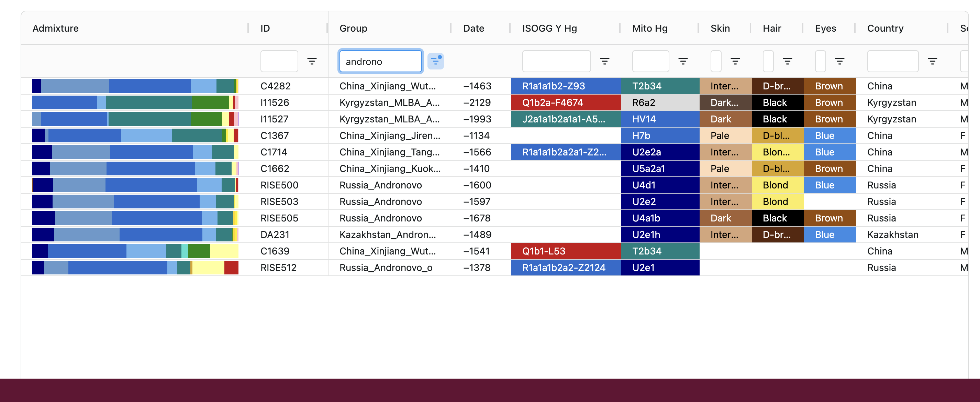Sort by the Mito Hg column header
This screenshot has width=980, height=402.
tap(650, 28)
